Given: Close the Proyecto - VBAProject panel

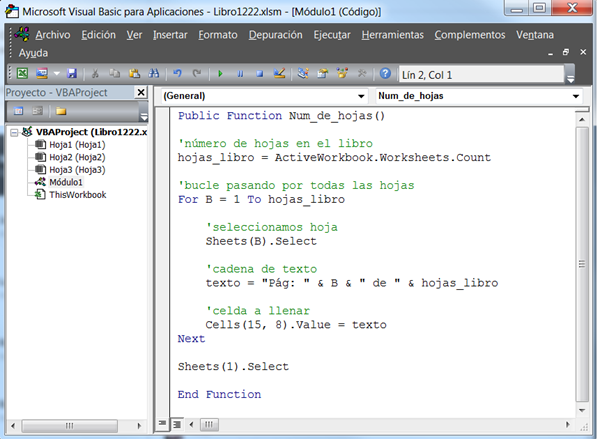Looking at the screenshot, I should [x=143, y=93].
